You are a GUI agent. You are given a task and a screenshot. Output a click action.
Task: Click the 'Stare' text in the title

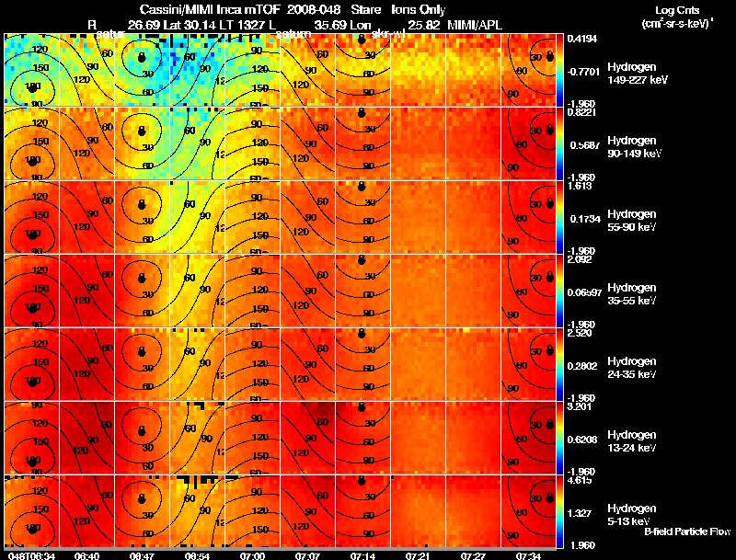365,10
